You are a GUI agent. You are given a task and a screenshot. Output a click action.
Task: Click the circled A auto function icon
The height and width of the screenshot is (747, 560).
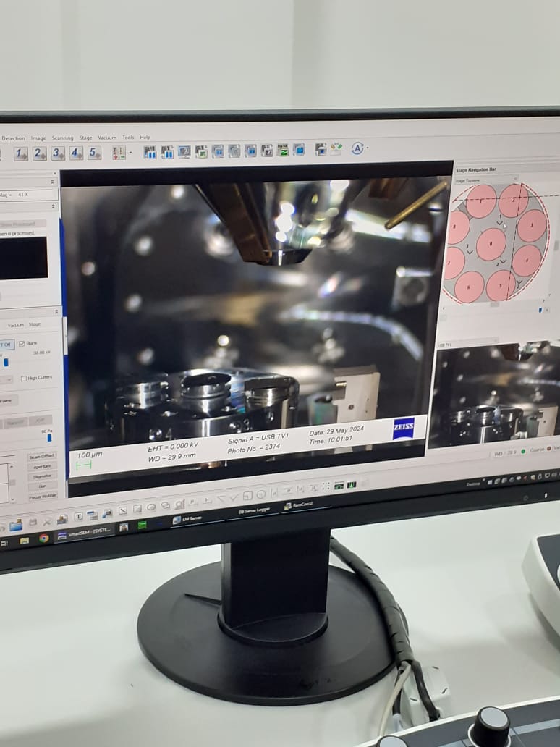coord(357,148)
